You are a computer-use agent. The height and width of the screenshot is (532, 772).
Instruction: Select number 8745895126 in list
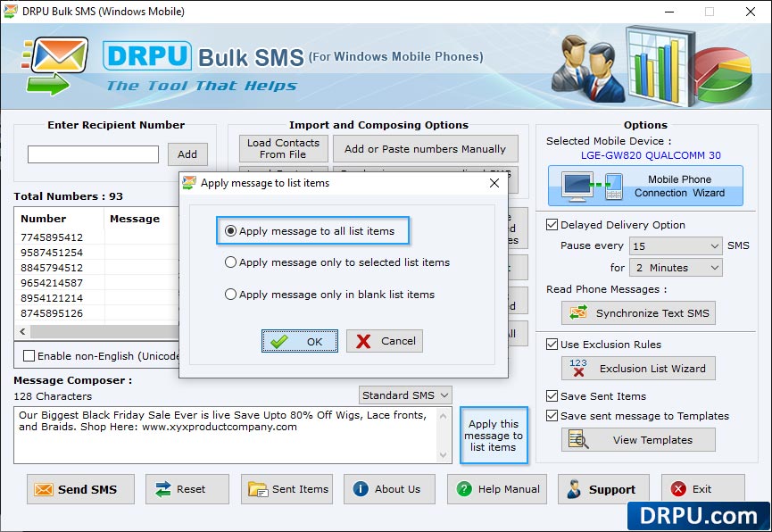point(52,313)
